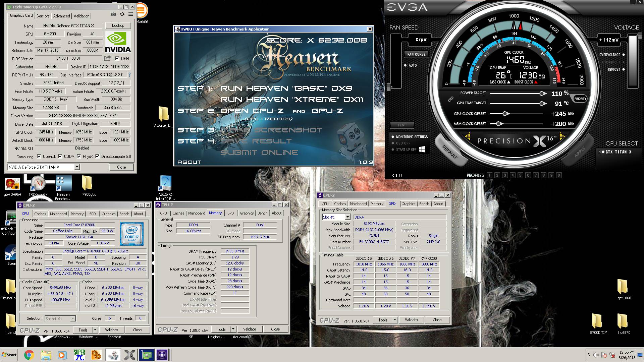The width and height of the screenshot is (644, 362).
Task: Adjust the MEM CLOCK OFFSET slider handle
Action: 499,124
